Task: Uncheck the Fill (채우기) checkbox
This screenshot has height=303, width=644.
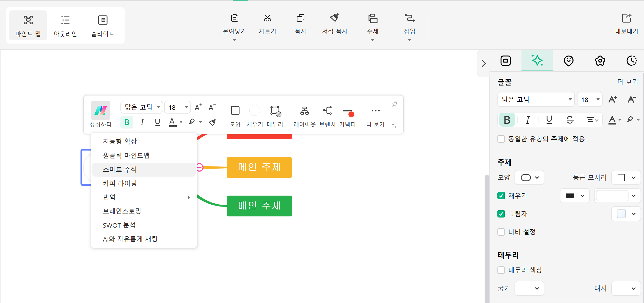Action: coord(501,196)
